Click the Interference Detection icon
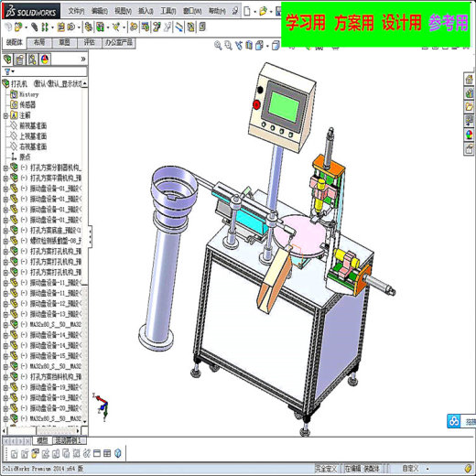476x476 pixels. (190, 27)
